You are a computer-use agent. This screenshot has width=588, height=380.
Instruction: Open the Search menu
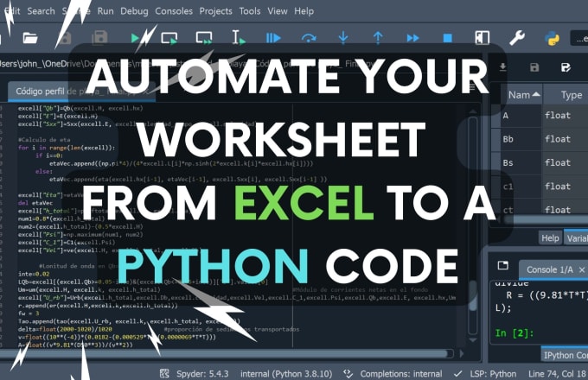click(41, 11)
